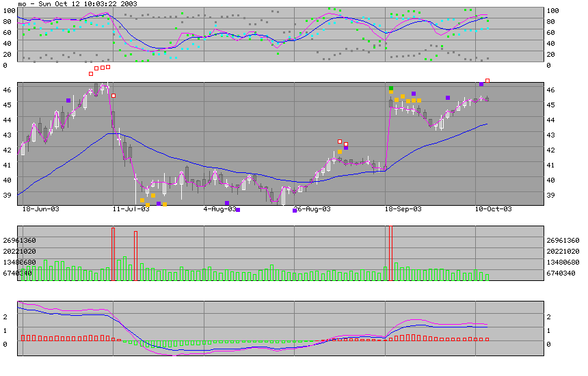This screenshot has width=588, height=376.
Task: Click the purple marker beside the 26-Aug-03 label
Action: point(295,211)
